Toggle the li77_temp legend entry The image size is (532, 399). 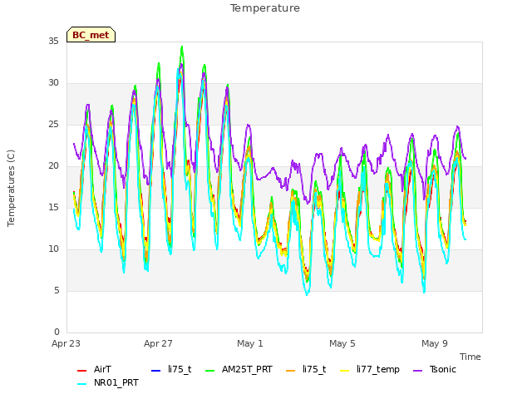point(370,369)
